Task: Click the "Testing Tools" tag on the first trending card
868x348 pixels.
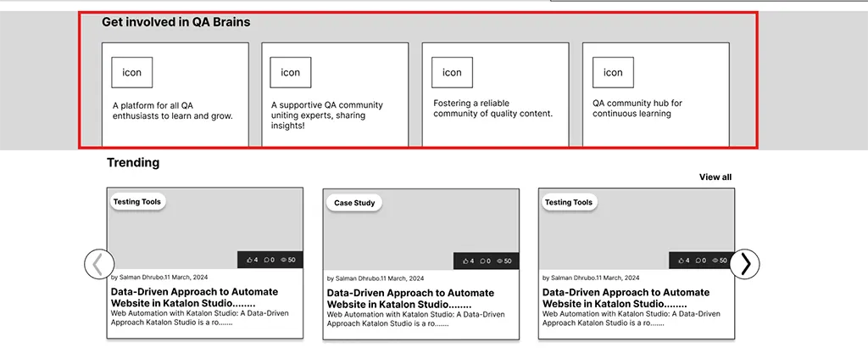Action: (x=138, y=202)
